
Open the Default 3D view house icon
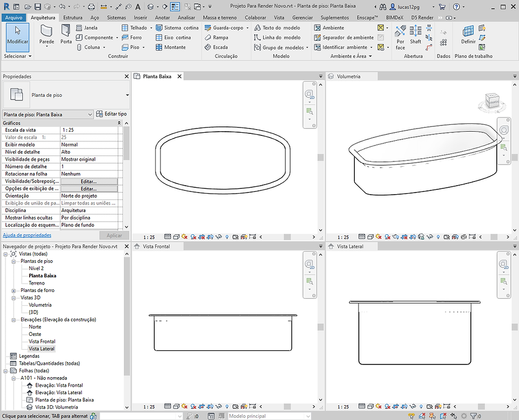150,7
